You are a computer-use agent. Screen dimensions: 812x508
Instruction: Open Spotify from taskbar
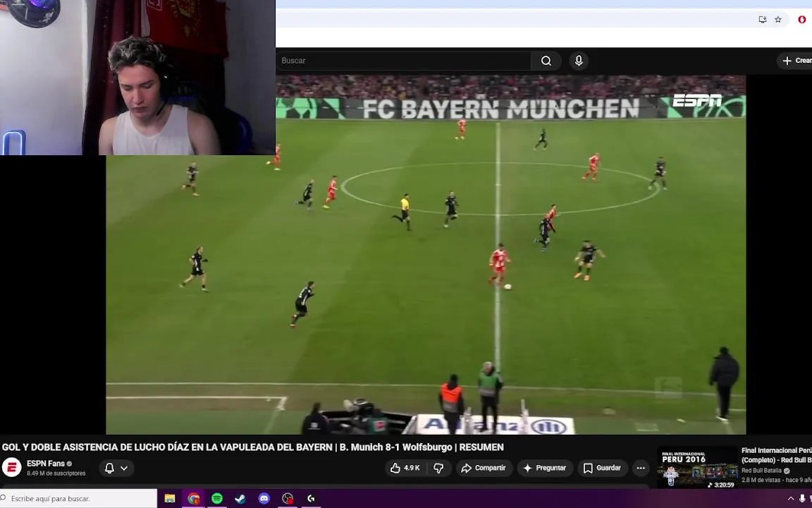pyautogui.click(x=217, y=499)
